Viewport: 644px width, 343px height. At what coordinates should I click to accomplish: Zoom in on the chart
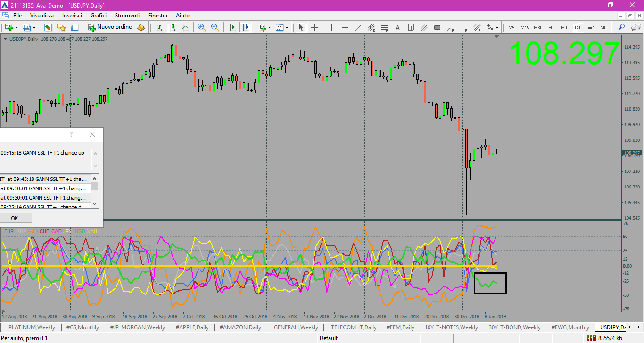(202, 27)
